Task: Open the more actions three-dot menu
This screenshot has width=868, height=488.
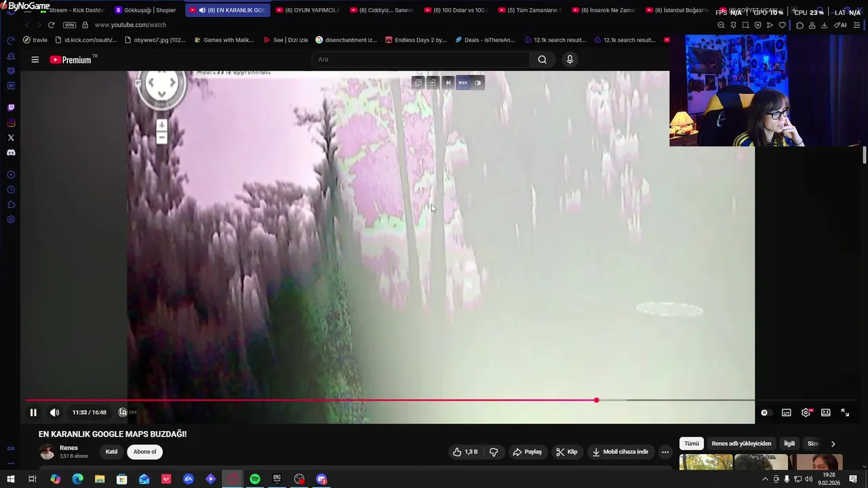Action: (665, 452)
